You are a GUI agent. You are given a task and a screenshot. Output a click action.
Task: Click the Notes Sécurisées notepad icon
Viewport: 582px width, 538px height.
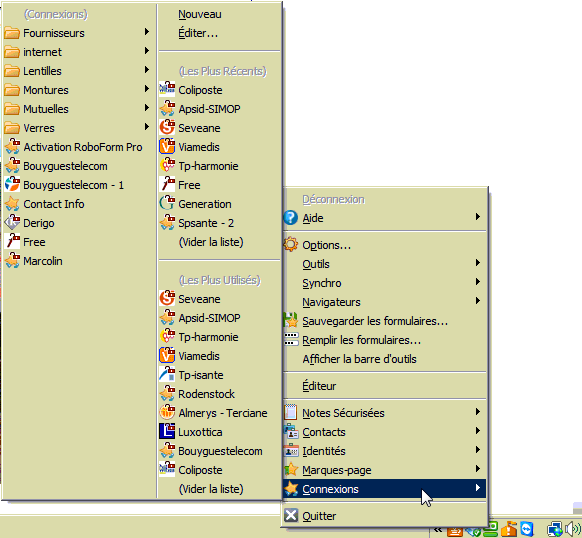pos(291,412)
